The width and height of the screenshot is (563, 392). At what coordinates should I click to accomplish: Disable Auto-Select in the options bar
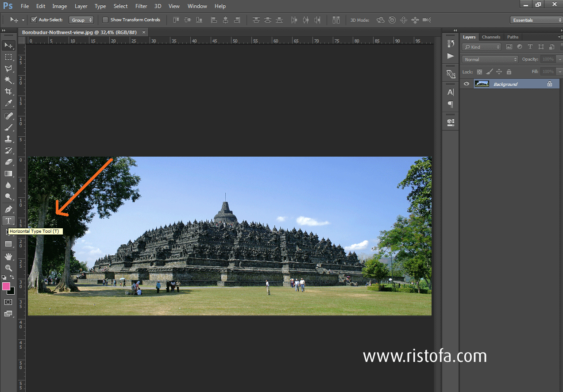(33, 19)
